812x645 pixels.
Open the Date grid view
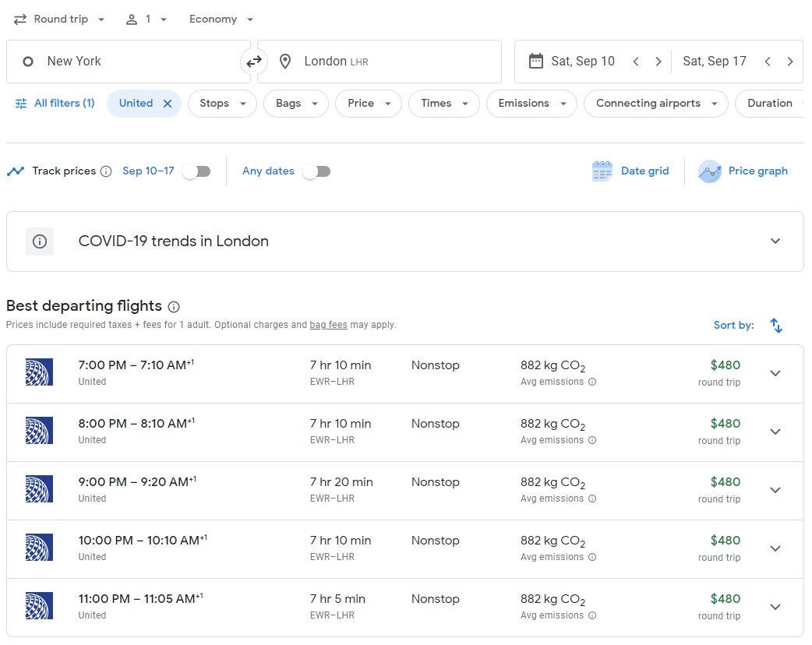pyautogui.click(x=630, y=171)
